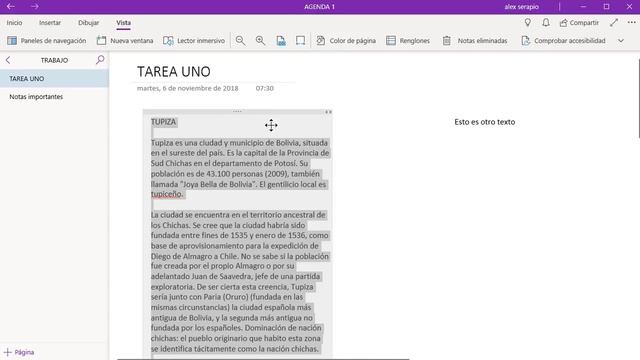Click the search magnifier in the page pane
The height and width of the screenshot is (360, 640).
click(100, 60)
